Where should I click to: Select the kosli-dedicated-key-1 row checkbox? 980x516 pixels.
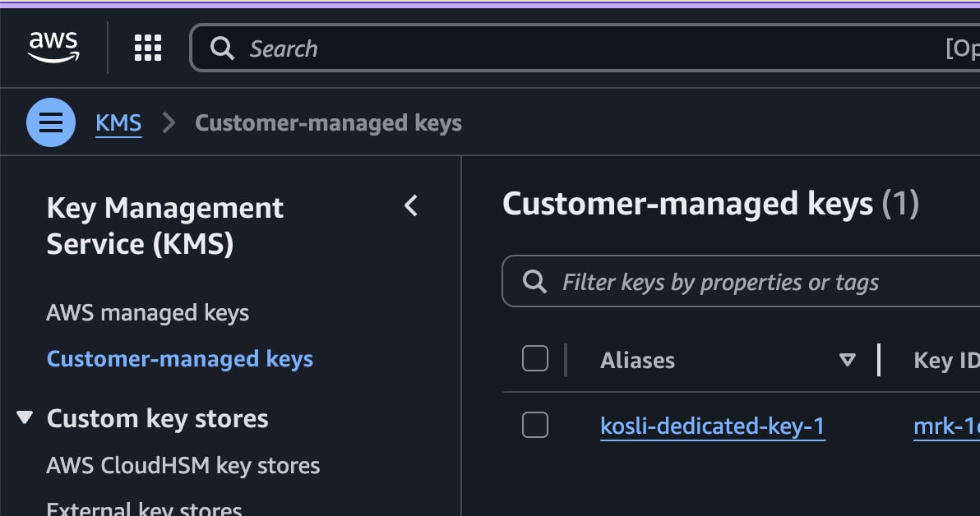click(x=535, y=425)
